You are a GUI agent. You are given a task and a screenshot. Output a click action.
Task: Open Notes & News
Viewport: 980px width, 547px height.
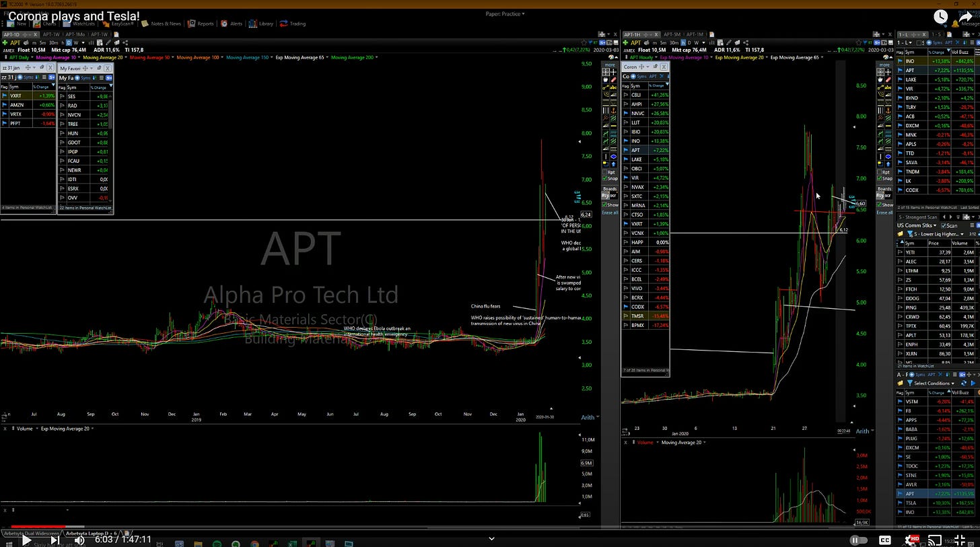[161, 24]
